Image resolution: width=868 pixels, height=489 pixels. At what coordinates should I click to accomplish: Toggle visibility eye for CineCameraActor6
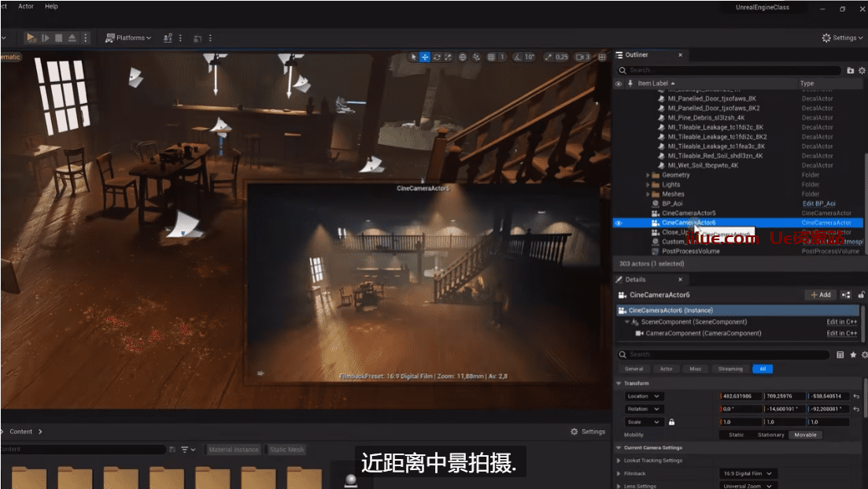[619, 223]
